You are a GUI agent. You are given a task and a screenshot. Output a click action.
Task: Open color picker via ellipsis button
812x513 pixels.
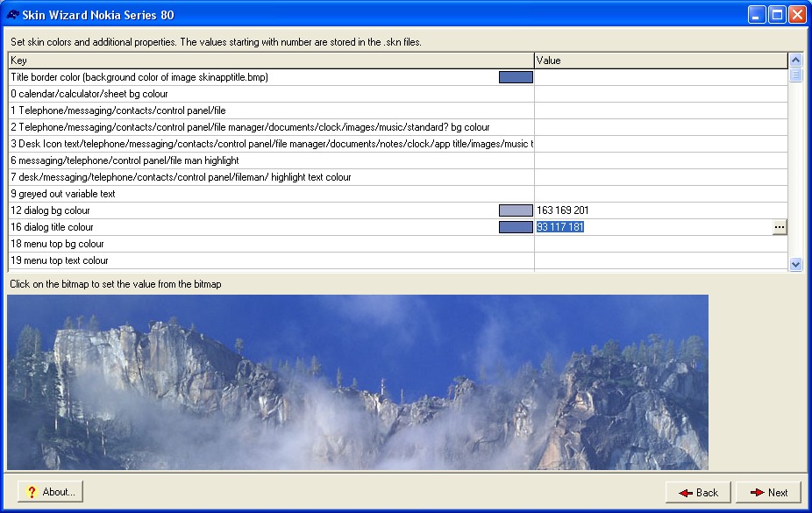pos(779,227)
